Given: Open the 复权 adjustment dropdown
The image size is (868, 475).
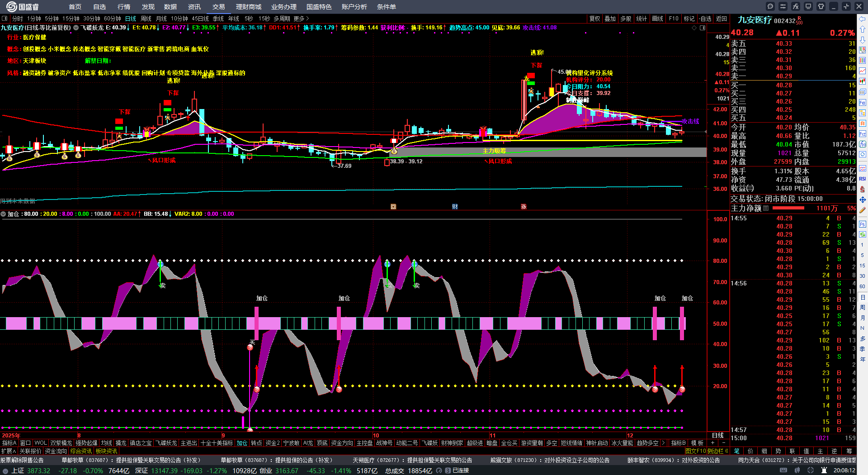Looking at the screenshot, I should click(x=595, y=19).
